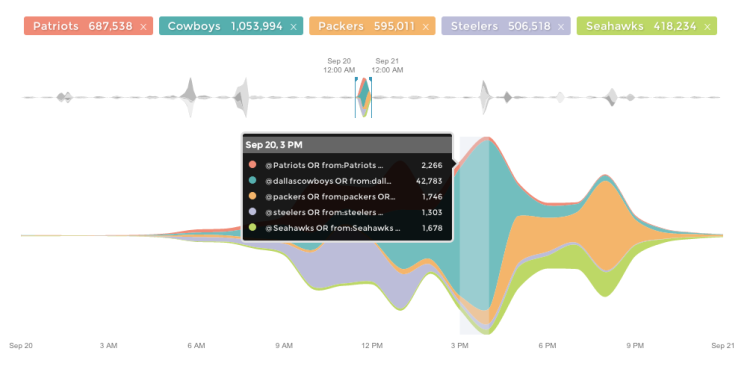Remove the Packers tag with its x
The height and width of the screenshot is (369, 750).
click(426, 27)
